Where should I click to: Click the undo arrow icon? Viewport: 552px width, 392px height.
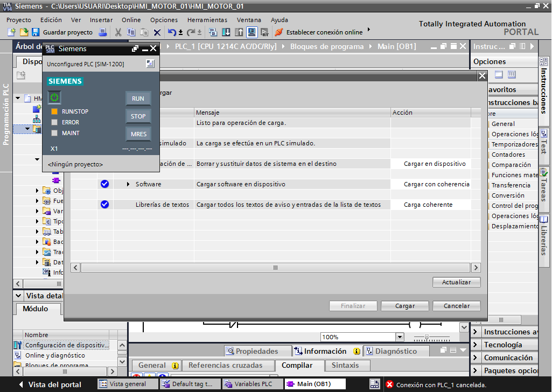coord(172,32)
